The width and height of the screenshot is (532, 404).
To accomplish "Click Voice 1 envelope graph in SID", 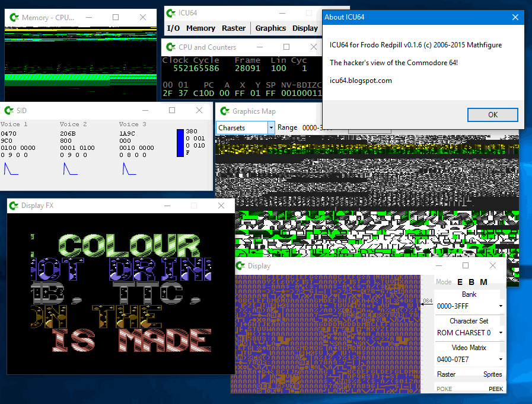I will pos(11,169).
